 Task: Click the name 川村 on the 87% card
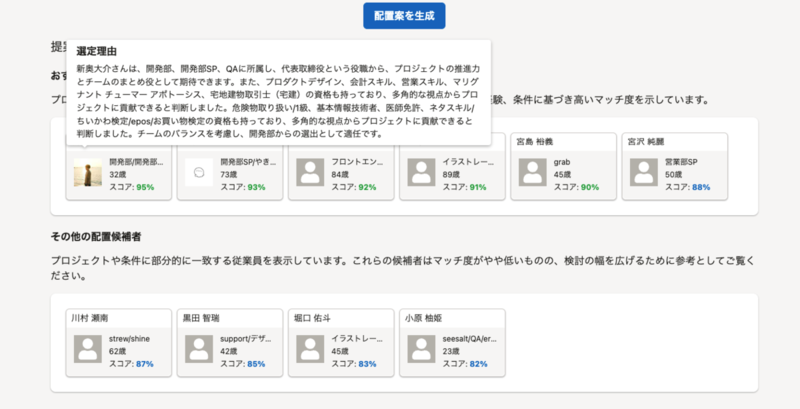click(x=80, y=318)
